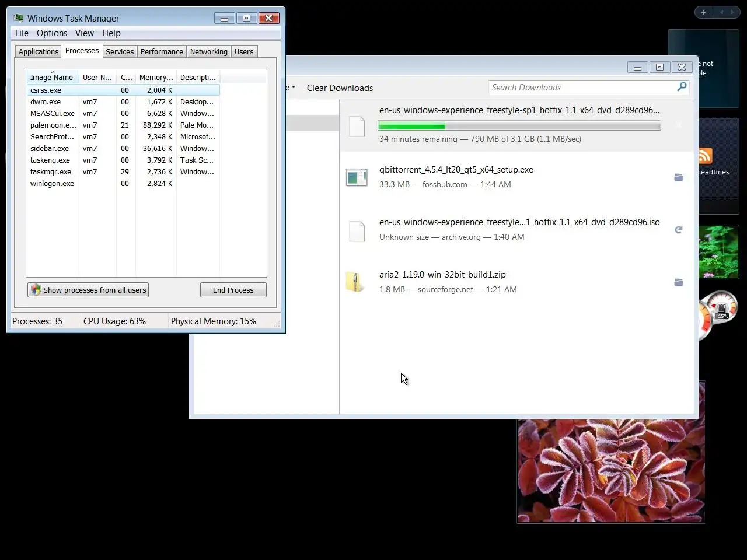The width and height of the screenshot is (747, 560).
Task: Open folder containing qbittorrent setup file
Action: coord(678,177)
